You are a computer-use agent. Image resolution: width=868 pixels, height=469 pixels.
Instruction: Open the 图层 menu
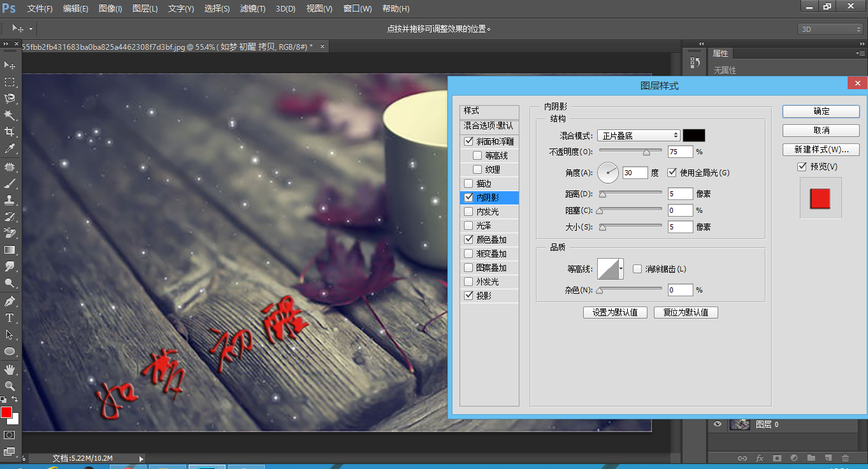click(145, 8)
